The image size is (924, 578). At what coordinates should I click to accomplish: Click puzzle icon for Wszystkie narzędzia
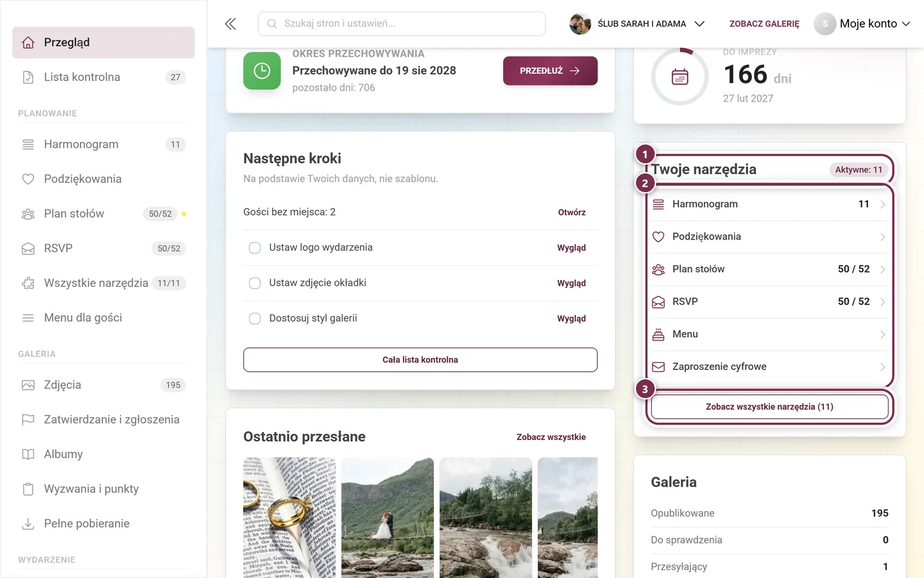click(28, 283)
